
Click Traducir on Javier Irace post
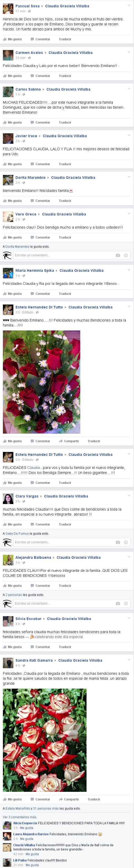point(65,164)
